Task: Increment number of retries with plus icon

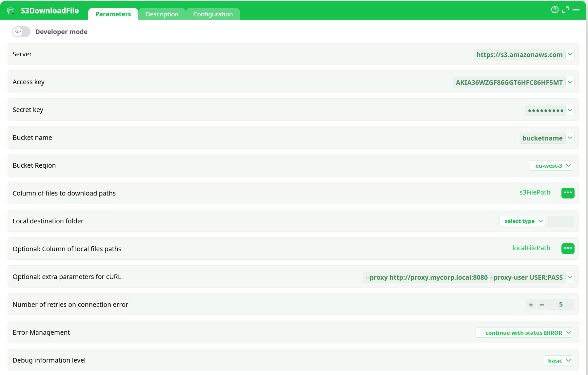Action: 531,305
